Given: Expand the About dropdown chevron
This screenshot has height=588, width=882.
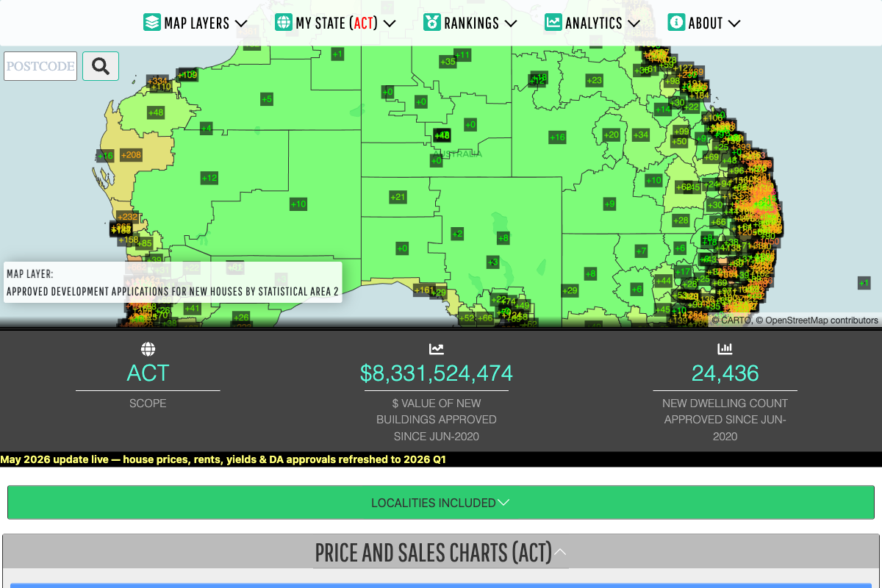Looking at the screenshot, I should (734, 24).
